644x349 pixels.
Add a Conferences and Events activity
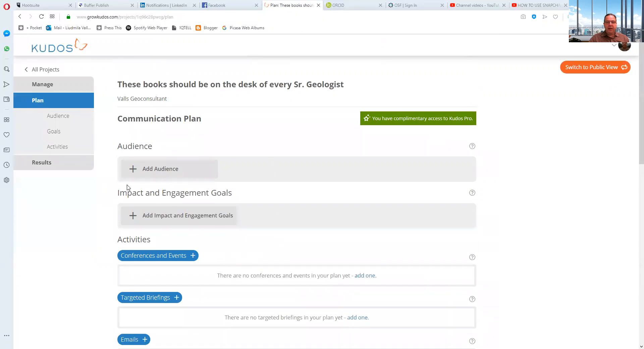158,255
